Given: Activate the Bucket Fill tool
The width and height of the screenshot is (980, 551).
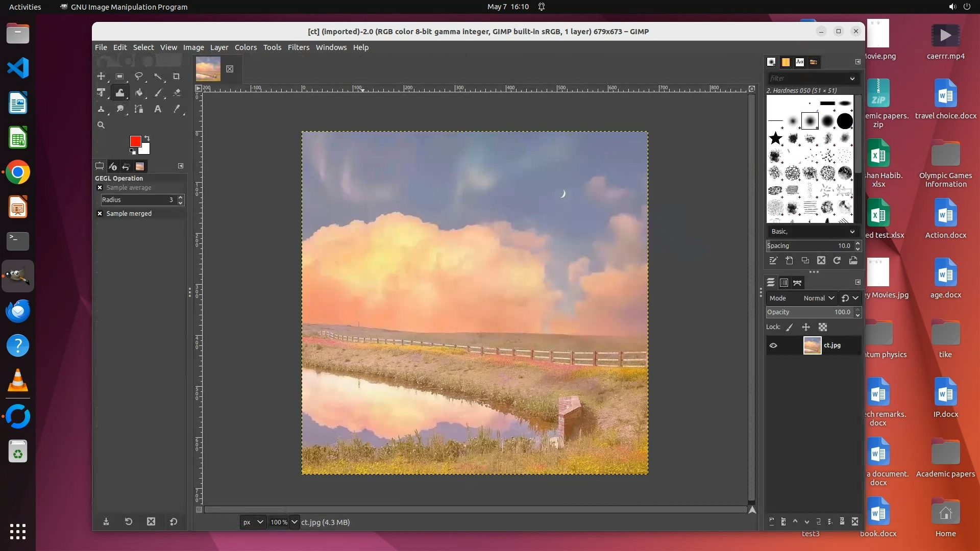Looking at the screenshot, I should point(139,93).
